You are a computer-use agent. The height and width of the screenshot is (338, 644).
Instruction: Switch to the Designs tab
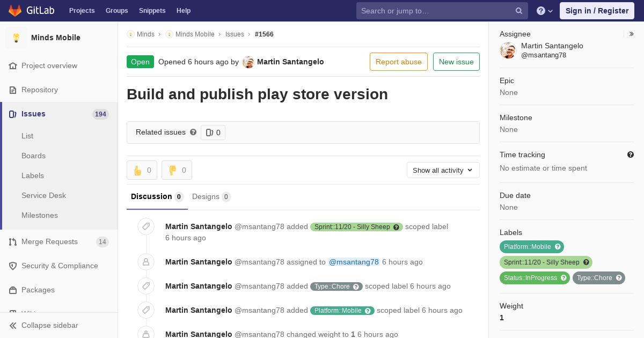[211, 196]
